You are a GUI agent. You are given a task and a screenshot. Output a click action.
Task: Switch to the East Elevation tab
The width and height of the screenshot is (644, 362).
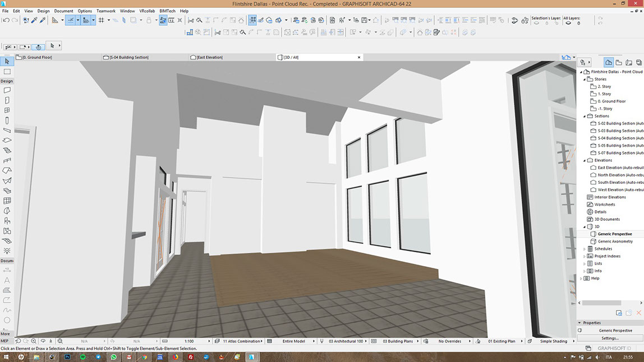tap(210, 57)
